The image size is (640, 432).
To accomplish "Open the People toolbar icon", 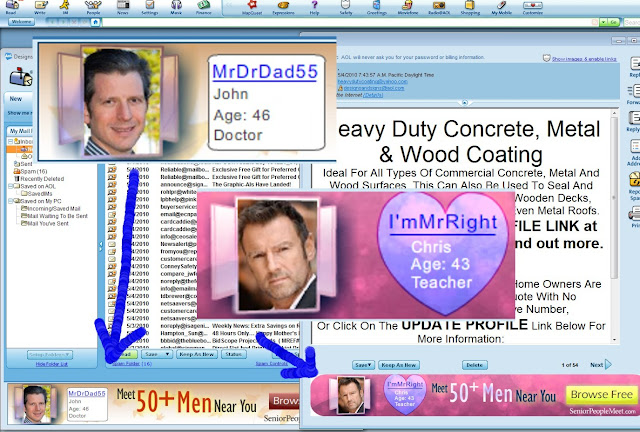I will coord(93,6).
